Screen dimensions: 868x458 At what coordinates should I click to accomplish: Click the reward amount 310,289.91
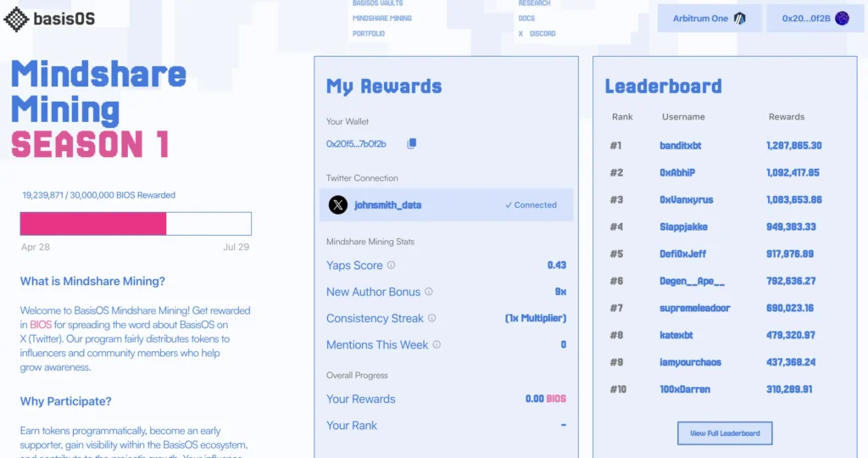coord(789,390)
